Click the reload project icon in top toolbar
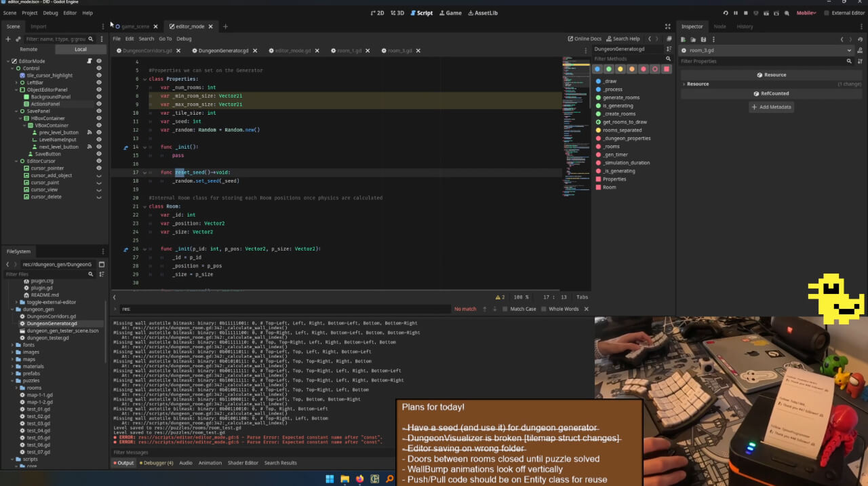Screen dimensions: 868x486 click(x=725, y=13)
